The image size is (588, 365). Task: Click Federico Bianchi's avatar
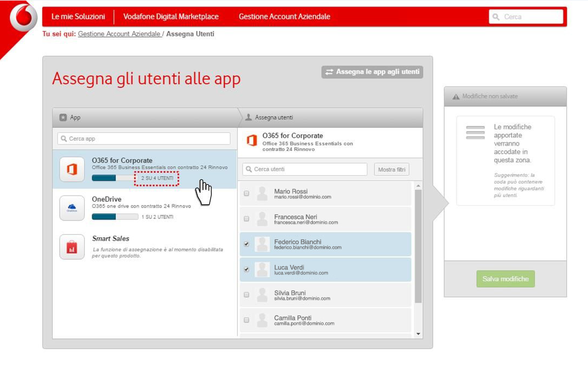point(262,244)
